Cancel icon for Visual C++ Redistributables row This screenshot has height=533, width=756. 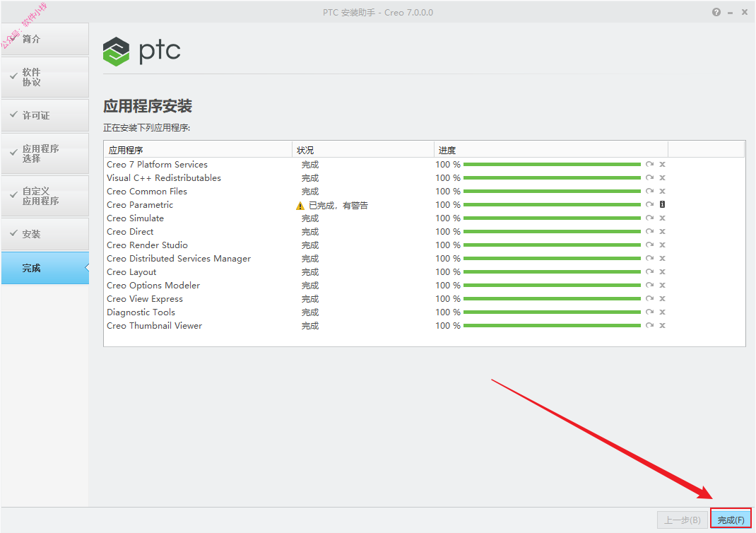[663, 178]
